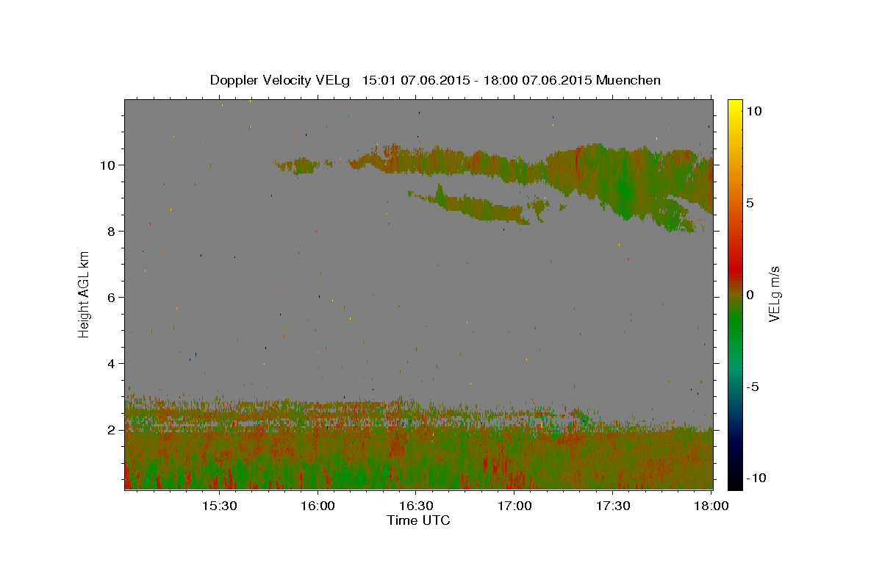Click the 17:00 time tick label
The width and height of the screenshot is (882, 588).
pos(514,506)
